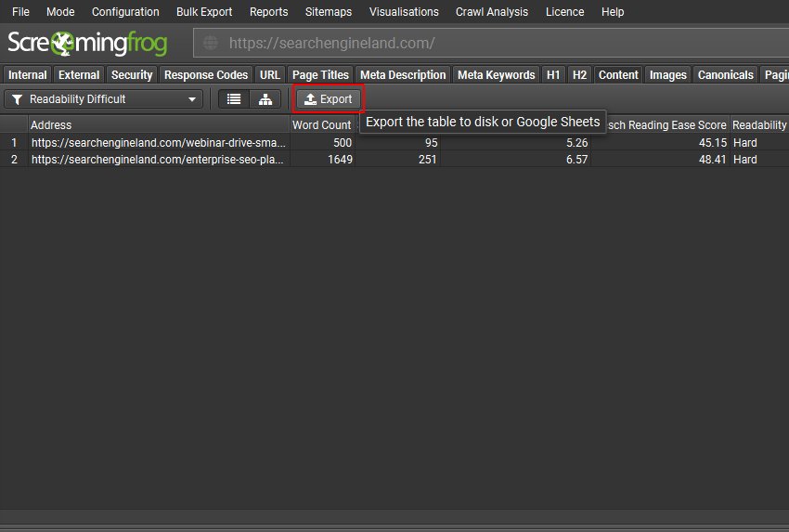Switch to the Security tab
789x532 pixels.
tap(132, 74)
